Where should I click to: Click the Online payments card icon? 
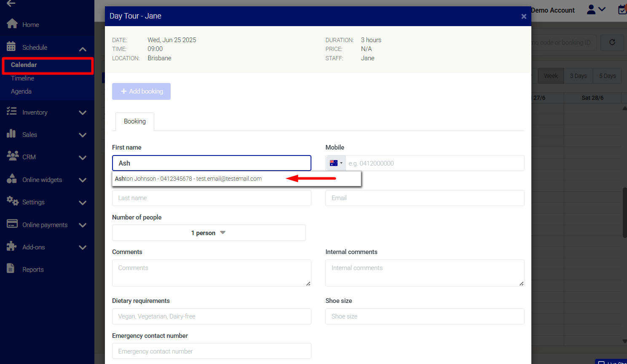12,224
